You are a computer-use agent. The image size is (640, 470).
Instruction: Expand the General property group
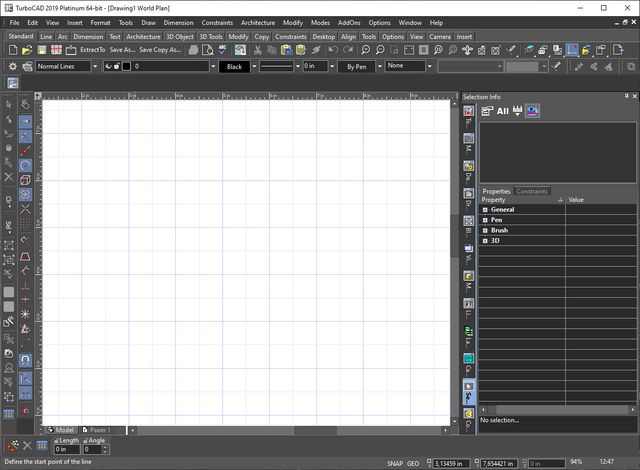tap(485, 210)
